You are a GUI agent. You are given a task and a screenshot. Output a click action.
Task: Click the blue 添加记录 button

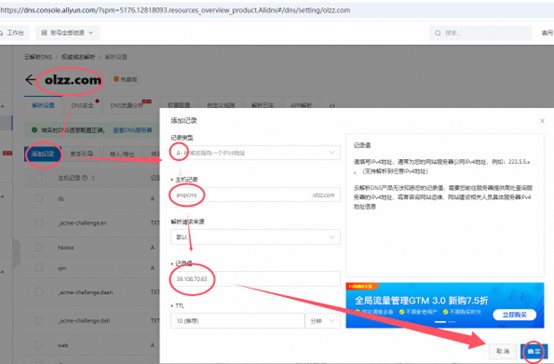coord(43,154)
